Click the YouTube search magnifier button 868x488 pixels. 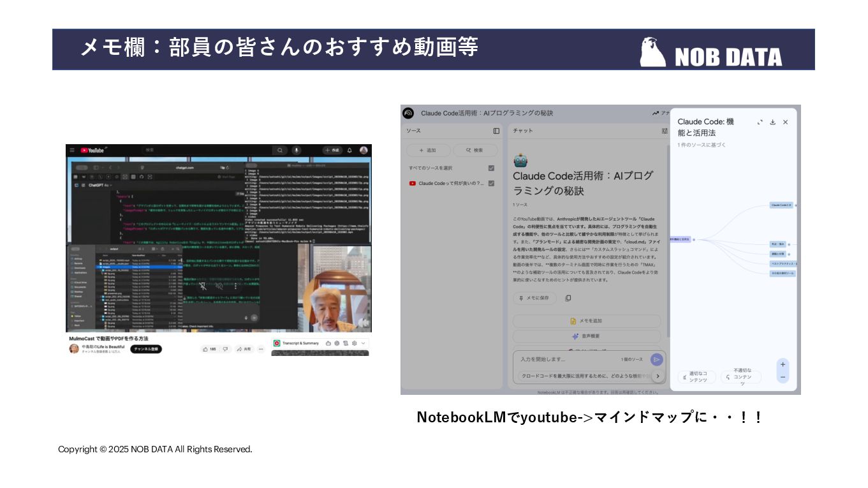point(279,151)
